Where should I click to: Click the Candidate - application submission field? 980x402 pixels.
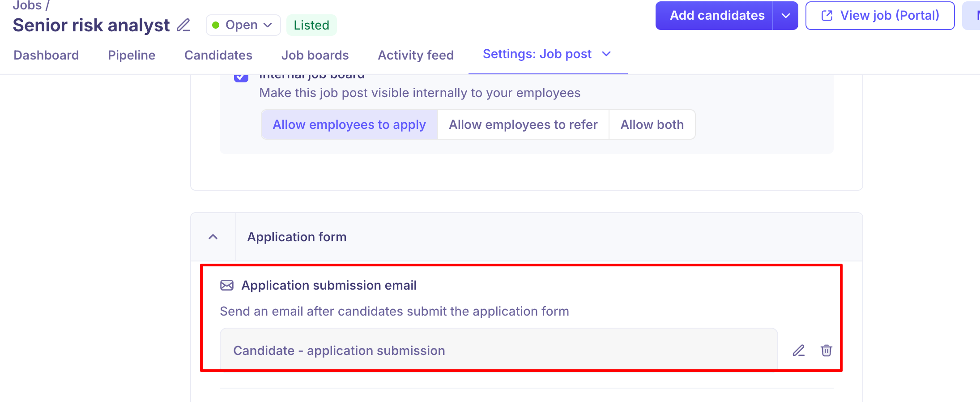coord(499,351)
